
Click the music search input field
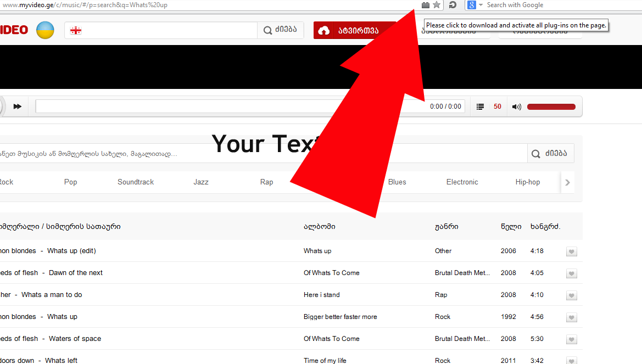263,154
